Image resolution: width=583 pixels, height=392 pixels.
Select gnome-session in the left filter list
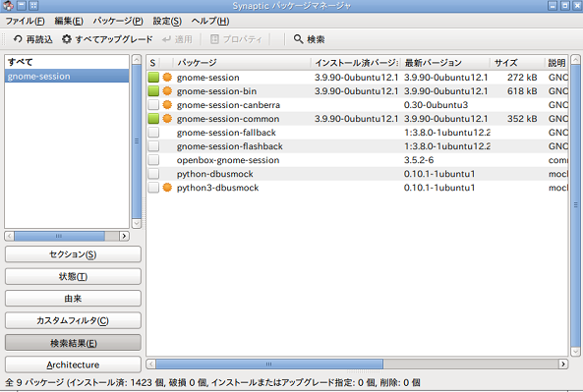(x=67, y=77)
